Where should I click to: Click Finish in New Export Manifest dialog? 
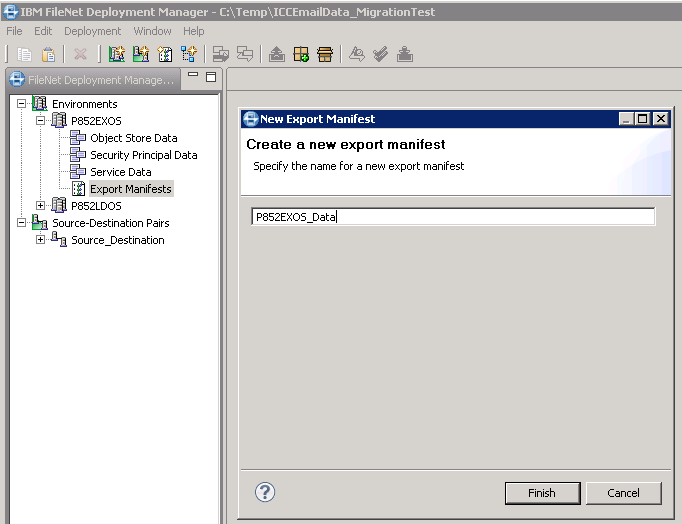[542, 493]
